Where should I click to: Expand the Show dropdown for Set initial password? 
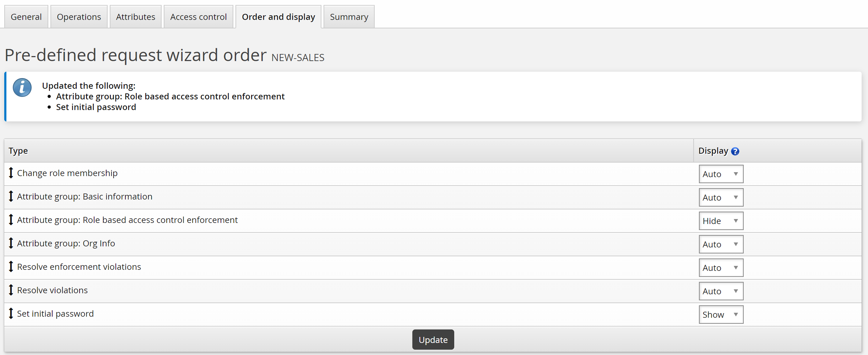tap(721, 315)
